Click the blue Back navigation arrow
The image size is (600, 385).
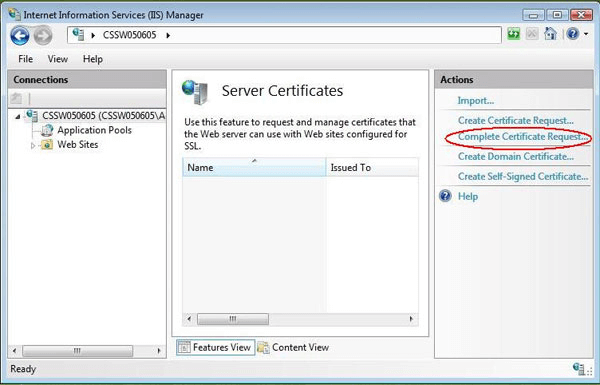click(20, 36)
